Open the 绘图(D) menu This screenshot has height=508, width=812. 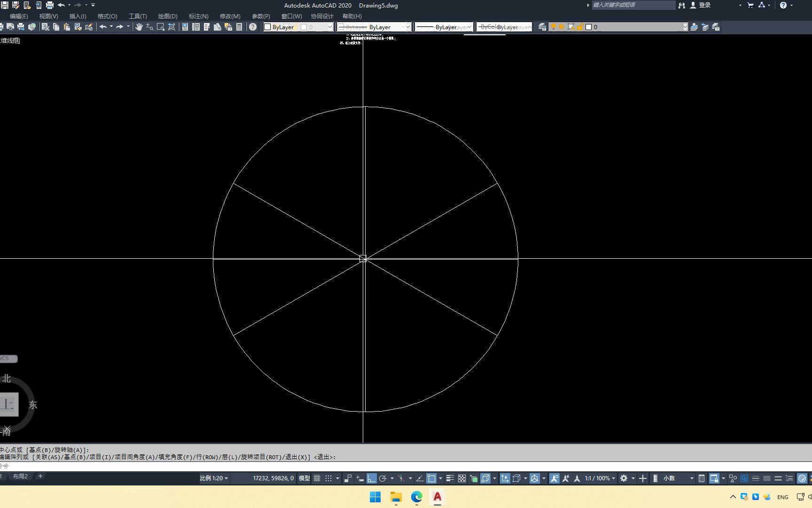click(x=168, y=16)
